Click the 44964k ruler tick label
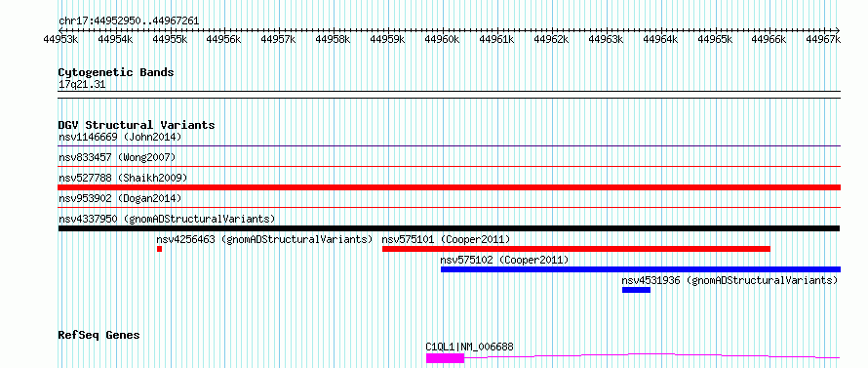Viewport: 868px width, 368px height. [660, 39]
